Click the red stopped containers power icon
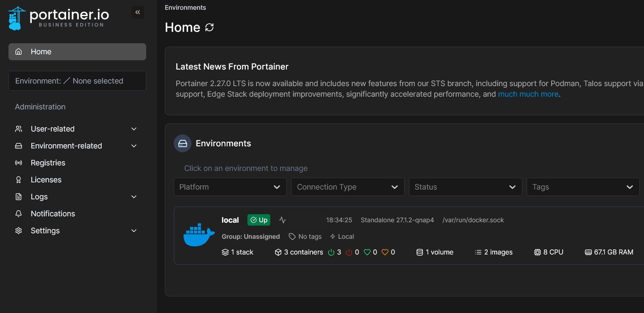The width and height of the screenshot is (644, 313). coord(349,252)
